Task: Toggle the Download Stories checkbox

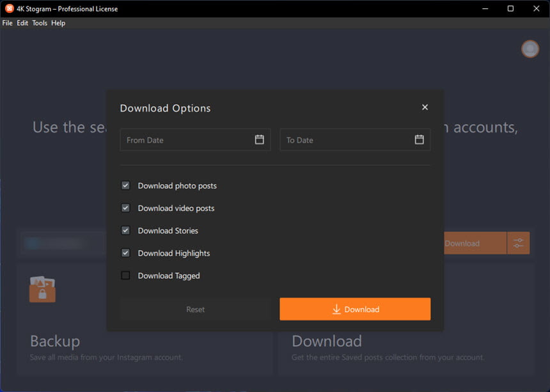Action: [x=125, y=230]
